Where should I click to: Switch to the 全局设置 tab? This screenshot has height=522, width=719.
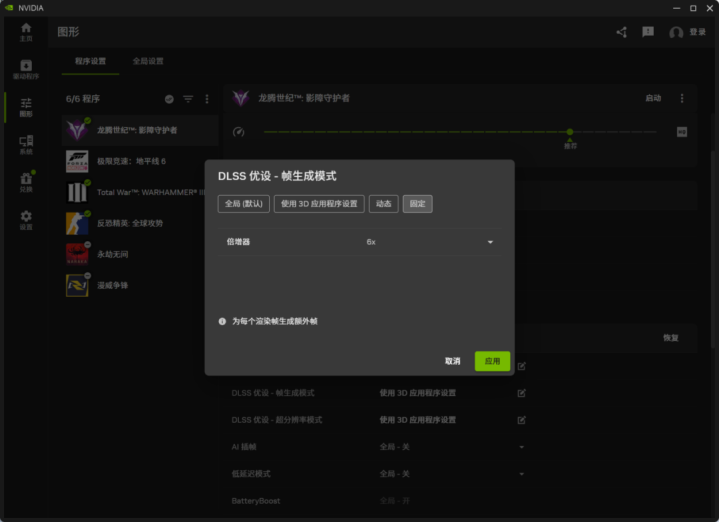(x=148, y=61)
